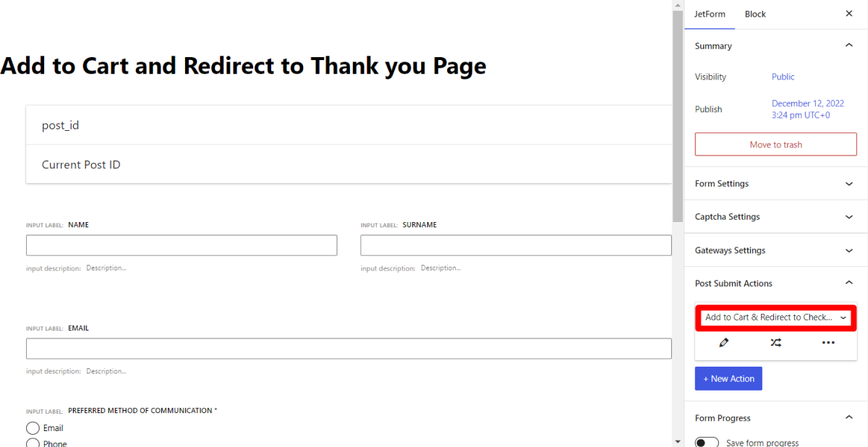
Task: Select the Phone communication radio button
Action: (33, 443)
